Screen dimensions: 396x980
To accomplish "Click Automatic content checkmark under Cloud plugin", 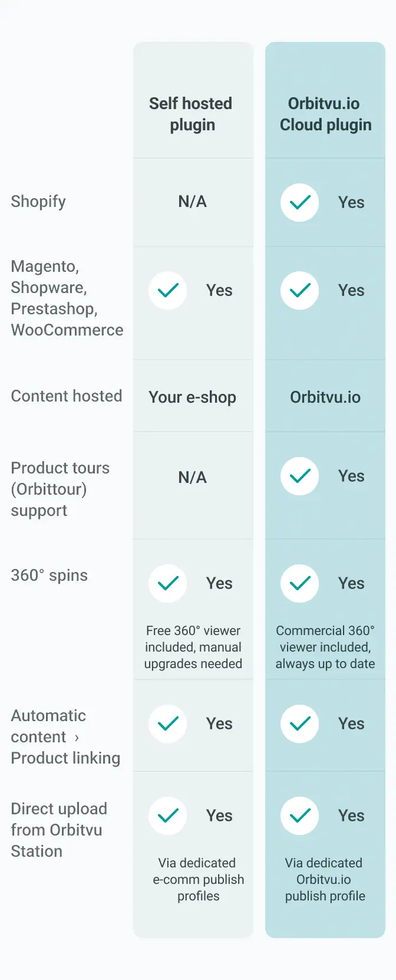I will (300, 724).
